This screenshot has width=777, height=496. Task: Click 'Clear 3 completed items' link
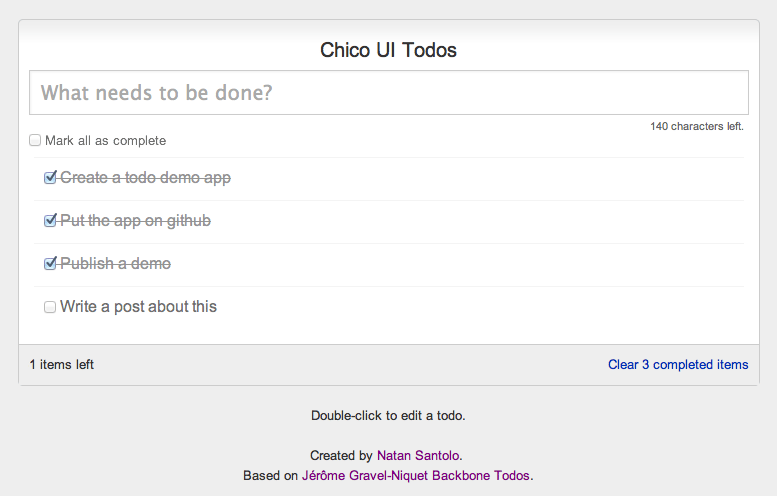[678, 365]
